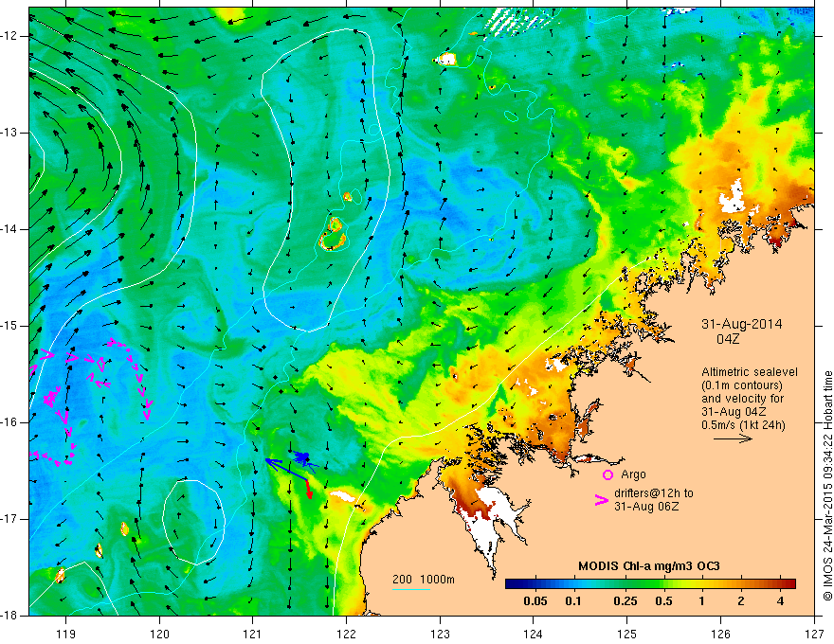Viewport: 834px width, 644px height.
Task: Click the longitude axis label 120
Action: (159, 634)
